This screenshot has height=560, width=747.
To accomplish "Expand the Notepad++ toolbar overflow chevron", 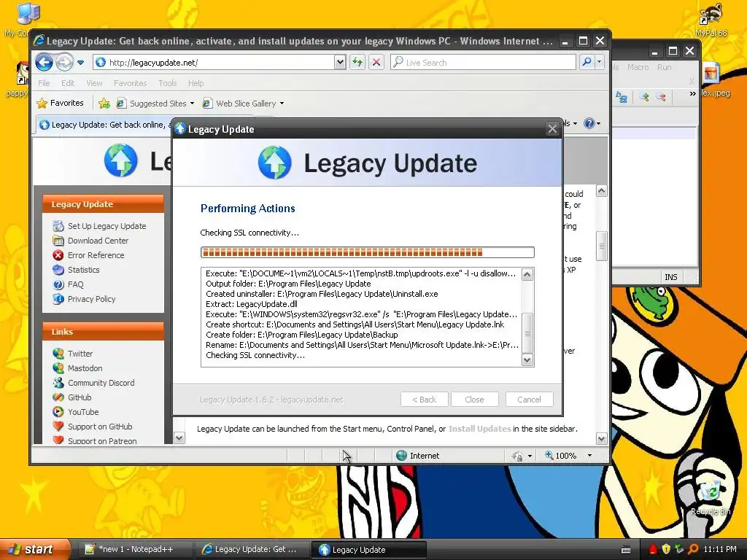I will pyautogui.click(x=692, y=94).
